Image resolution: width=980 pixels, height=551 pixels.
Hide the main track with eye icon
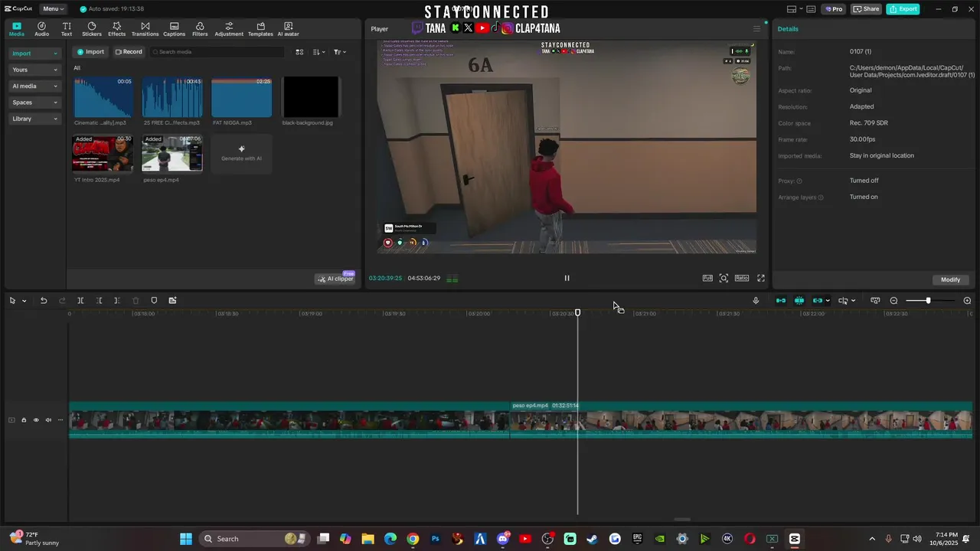pyautogui.click(x=36, y=420)
